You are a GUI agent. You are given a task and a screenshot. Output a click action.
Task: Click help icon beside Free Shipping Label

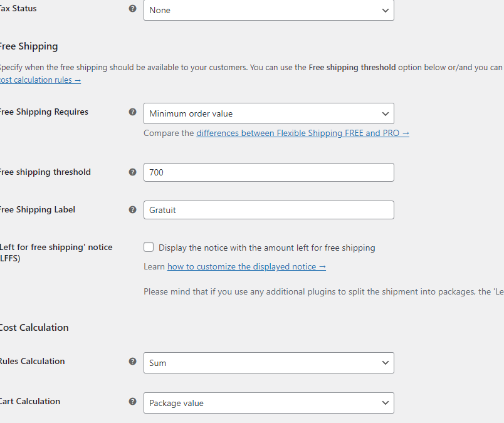(132, 210)
